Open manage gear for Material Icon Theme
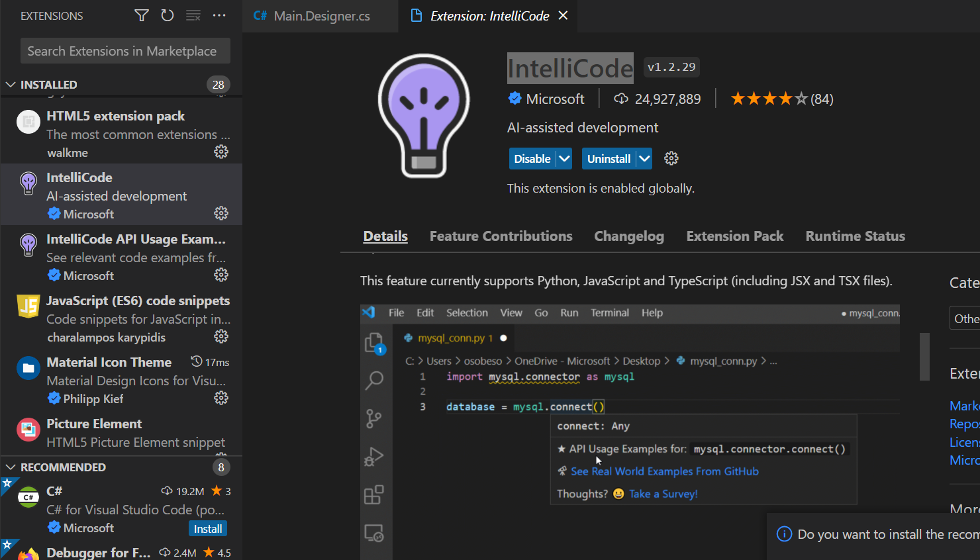 pyautogui.click(x=221, y=398)
